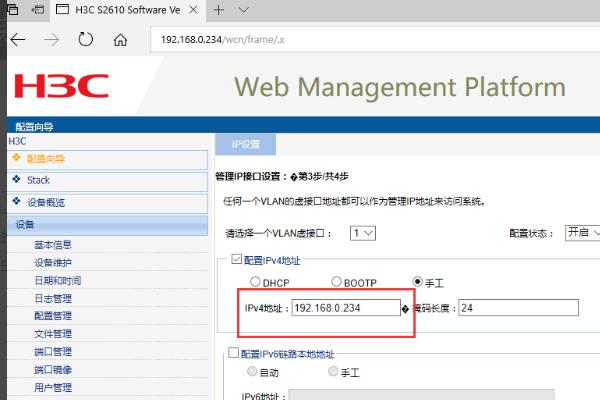Open the VLAN虚接口 dropdown

click(x=362, y=233)
